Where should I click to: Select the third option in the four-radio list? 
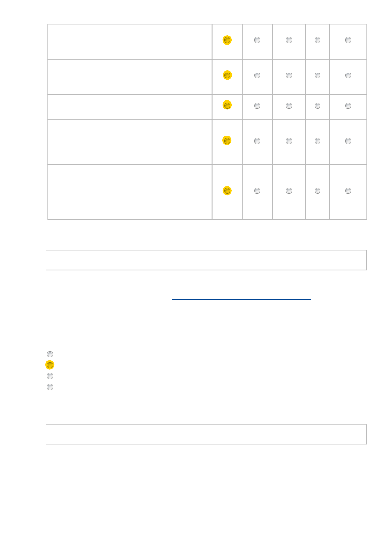(x=50, y=376)
